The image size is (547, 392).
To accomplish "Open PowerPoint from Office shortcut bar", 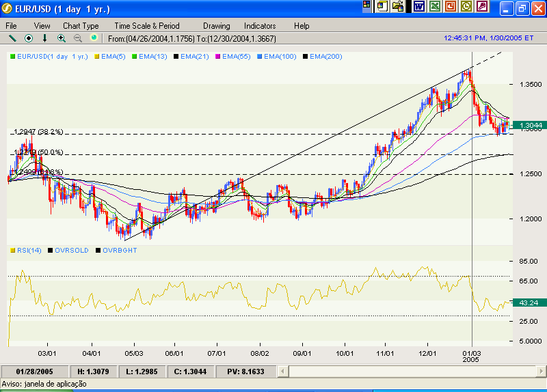I will pyautogui.click(x=451, y=6).
